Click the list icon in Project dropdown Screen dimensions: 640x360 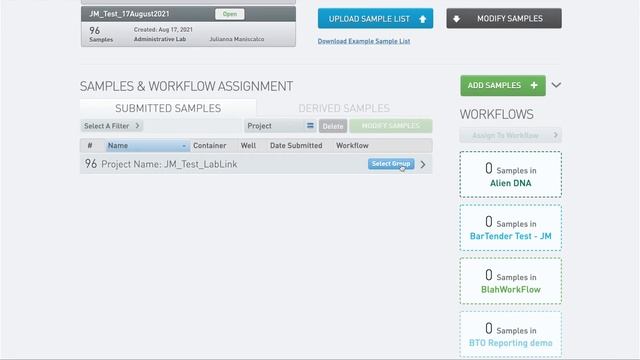tap(310, 126)
